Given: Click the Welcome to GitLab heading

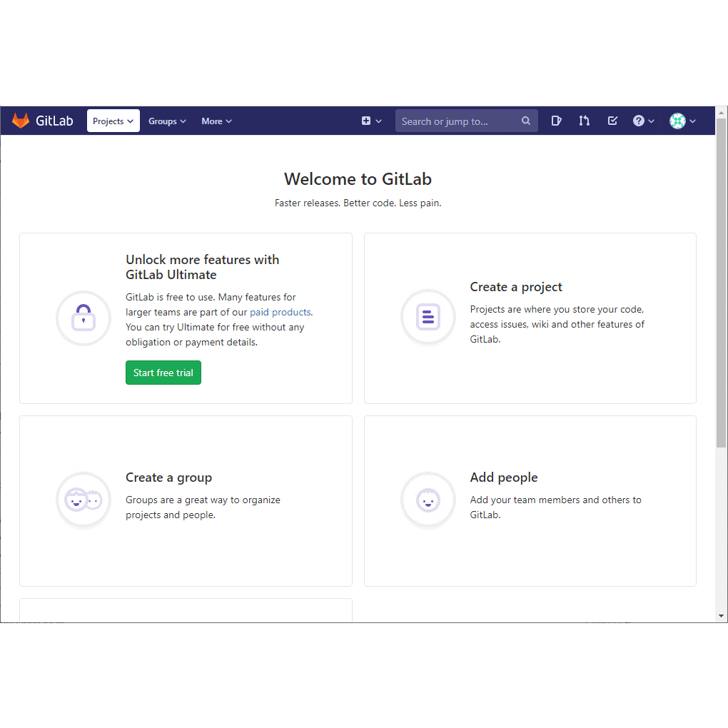Looking at the screenshot, I should click(x=358, y=179).
